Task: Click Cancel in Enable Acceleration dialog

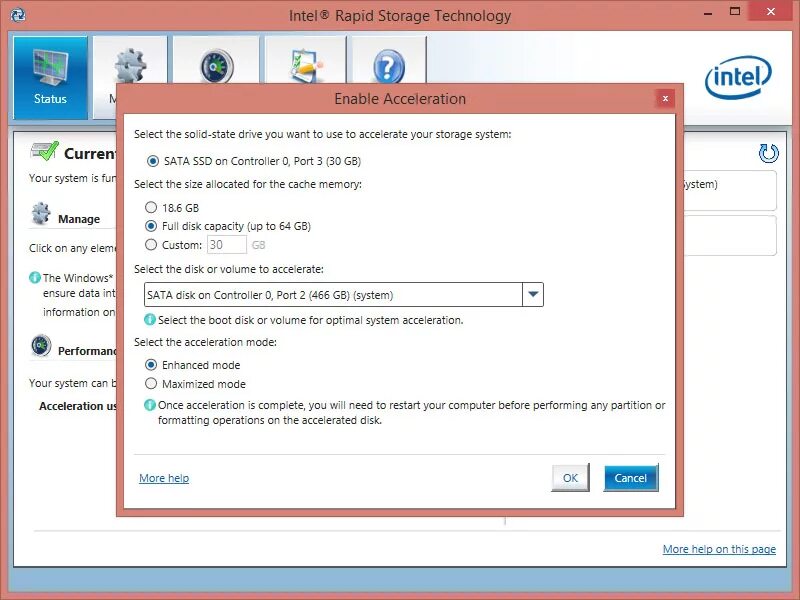Action: [631, 478]
